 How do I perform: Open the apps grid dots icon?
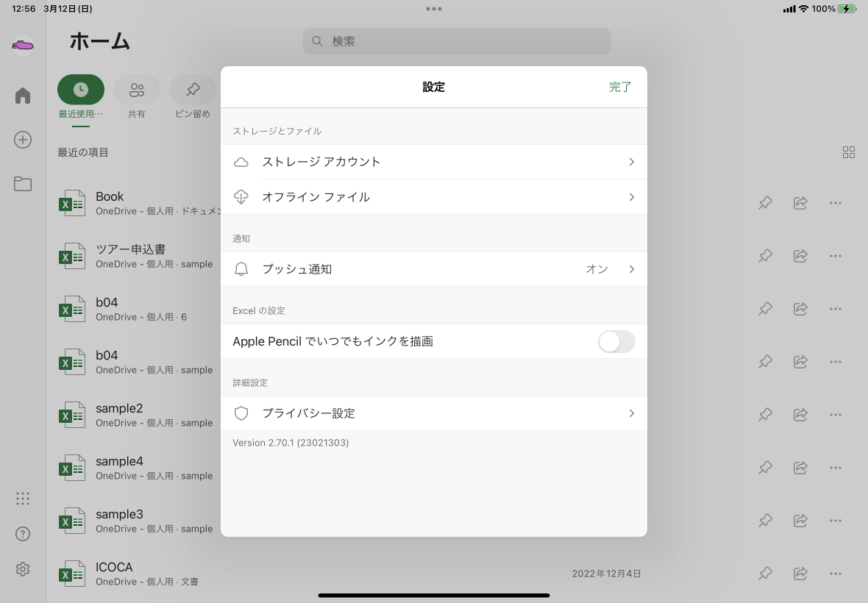[x=23, y=499]
